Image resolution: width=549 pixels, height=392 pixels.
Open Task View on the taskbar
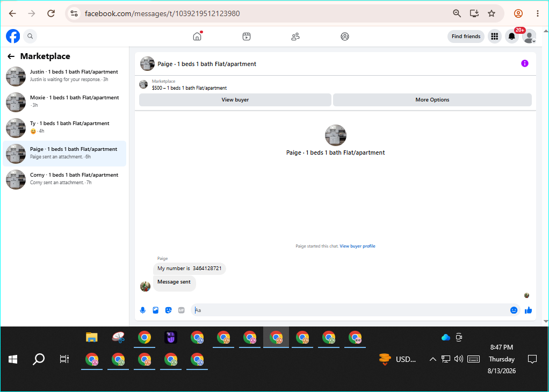64,359
